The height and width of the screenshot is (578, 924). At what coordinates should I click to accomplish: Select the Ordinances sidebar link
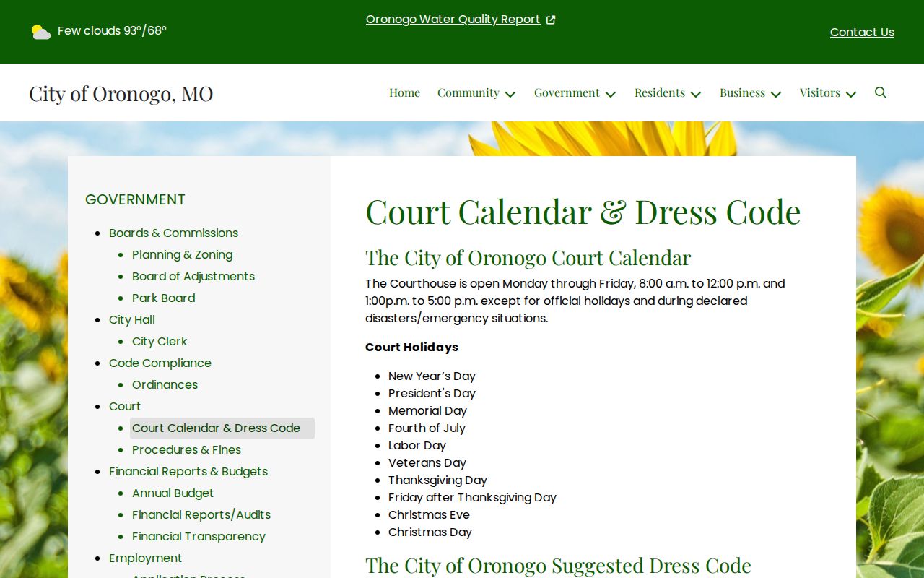click(x=165, y=384)
